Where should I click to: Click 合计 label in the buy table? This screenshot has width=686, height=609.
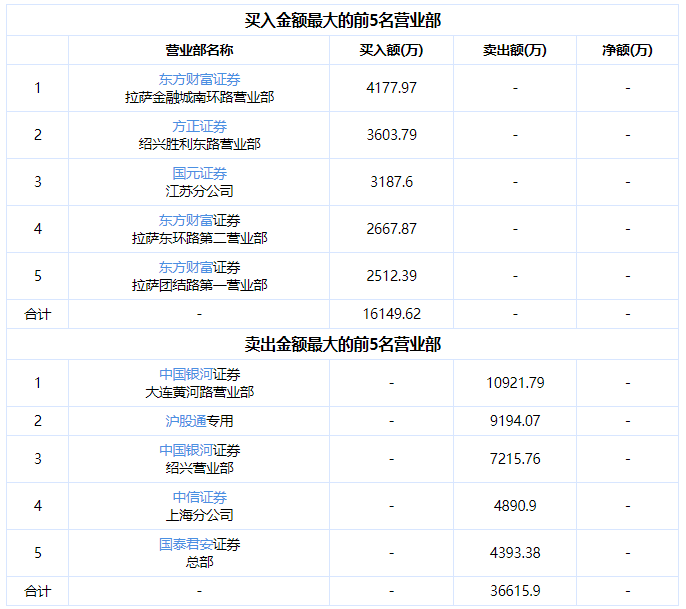point(38,314)
